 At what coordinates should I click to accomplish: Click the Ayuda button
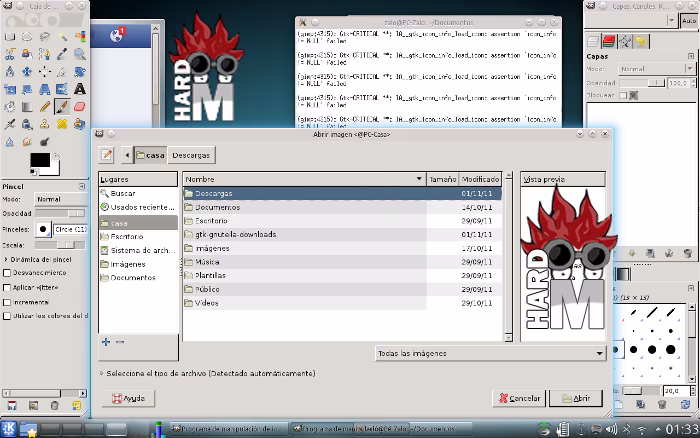pos(129,398)
